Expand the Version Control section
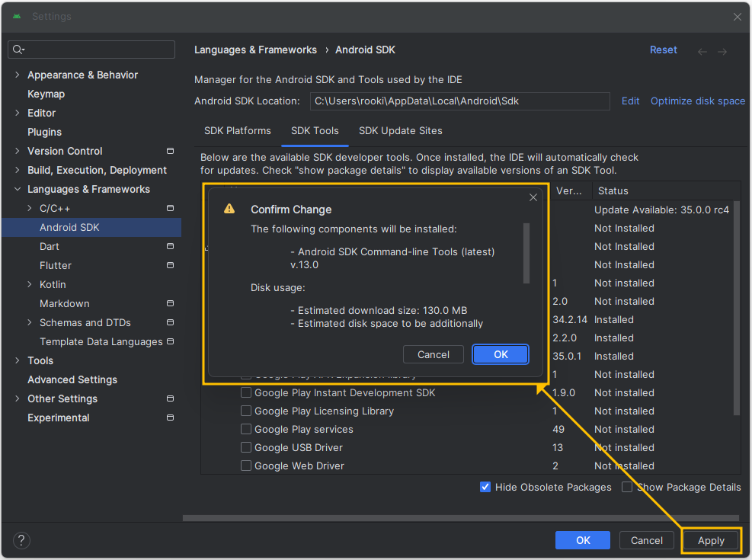The height and width of the screenshot is (560, 752). pyautogui.click(x=18, y=151)
